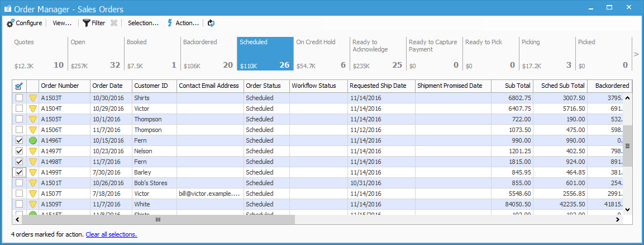Select the On Credit Hold tile
This screenshot has height=245, width=644.
click(x=321, y=54)
